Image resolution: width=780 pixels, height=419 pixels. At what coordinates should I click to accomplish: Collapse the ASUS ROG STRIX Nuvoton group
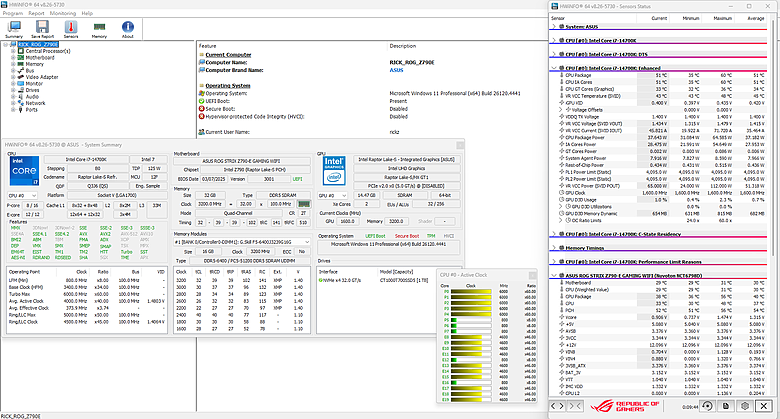point(554,275)
